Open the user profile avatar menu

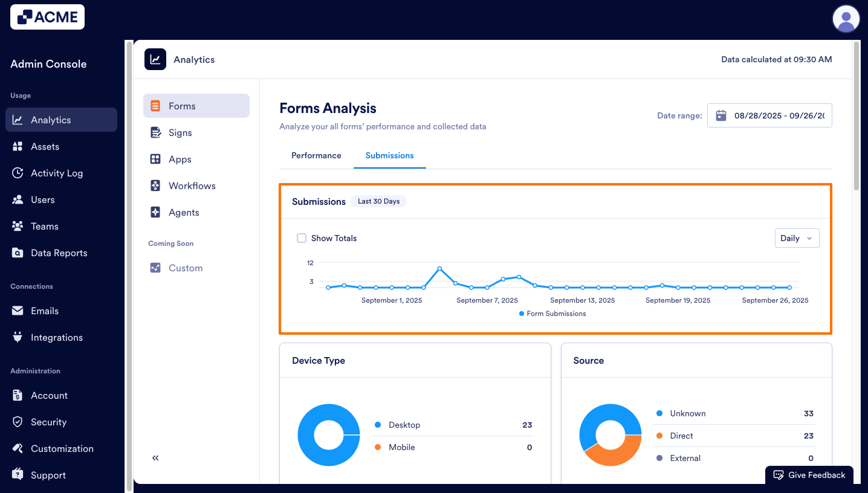[x=846, y=19]
